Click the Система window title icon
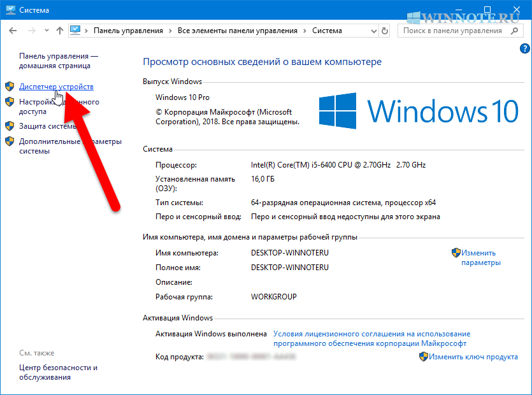The width and height of the screenshot is (532, 395). (11, 10)
